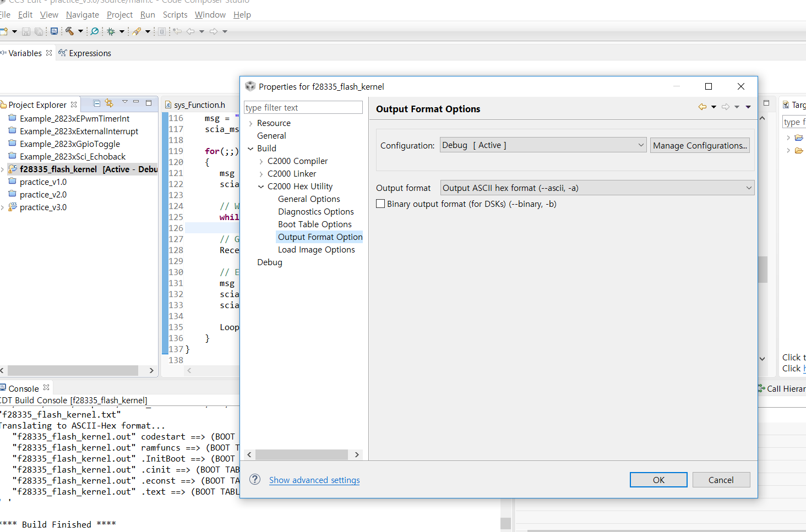Expand practice_v3.0 project in Project Explorer

click(3, 207)
